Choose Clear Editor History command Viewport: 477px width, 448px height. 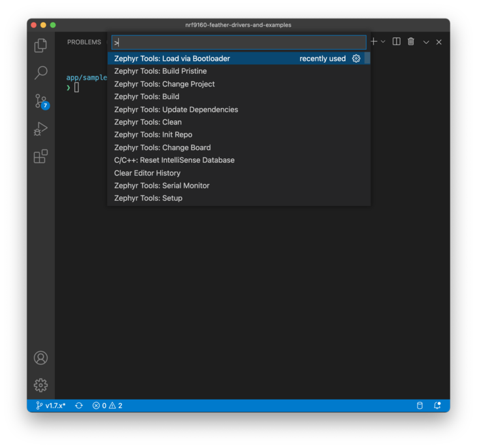coord(238,173)
